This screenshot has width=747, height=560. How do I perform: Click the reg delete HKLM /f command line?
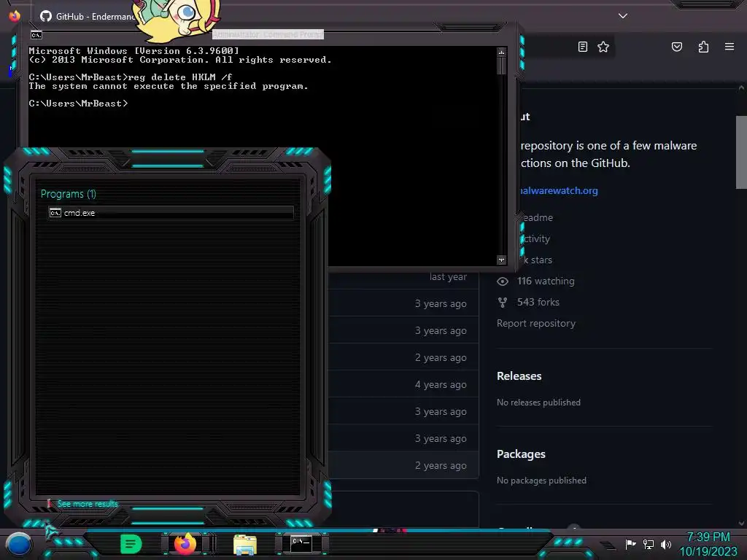point(131,77)
